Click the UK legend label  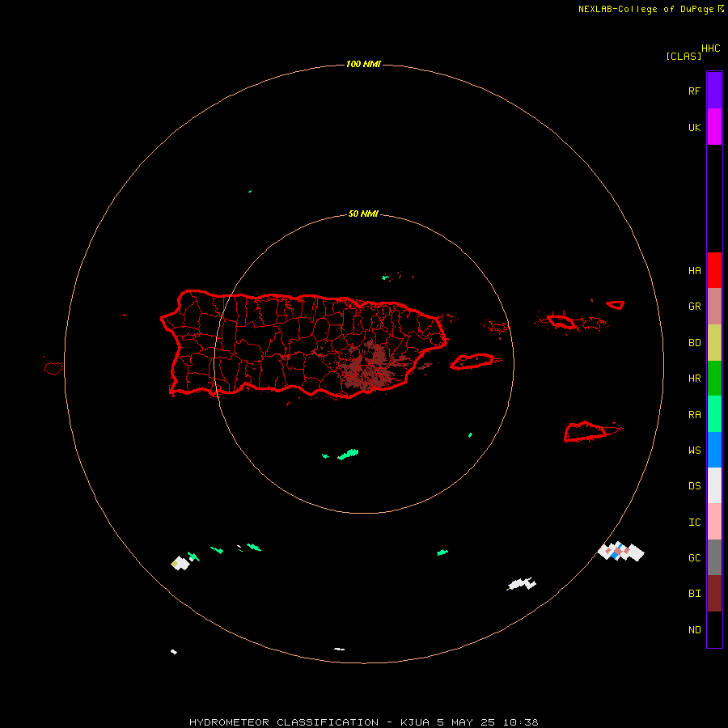pyautogui.click(x=694, y=127)
